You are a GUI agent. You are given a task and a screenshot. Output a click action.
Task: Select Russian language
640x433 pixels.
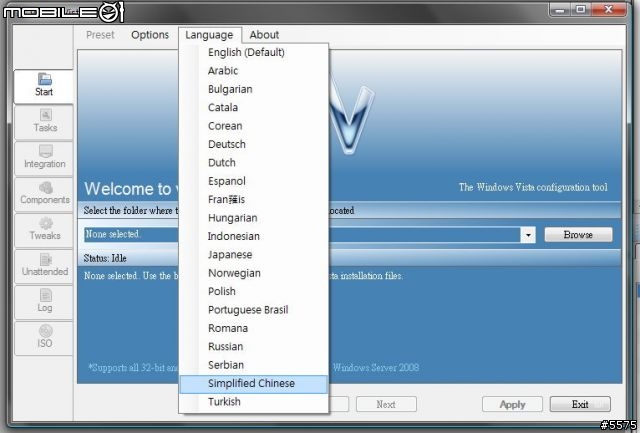coord(253,346)
